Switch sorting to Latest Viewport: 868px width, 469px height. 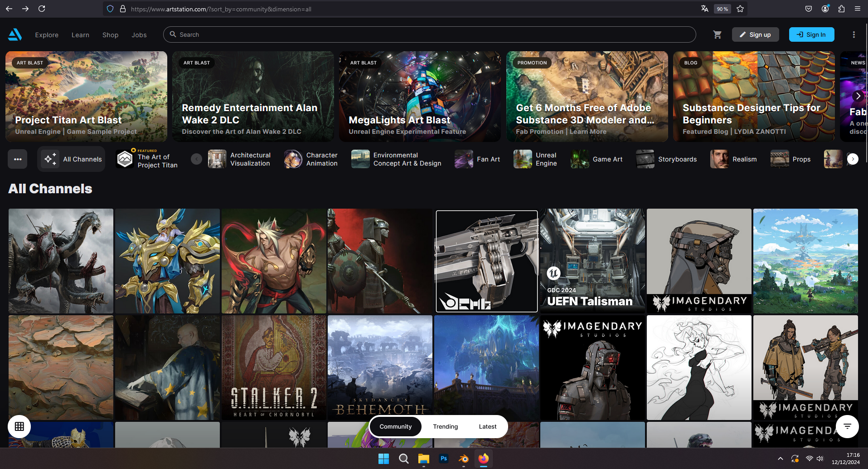(x=487, y=426)
